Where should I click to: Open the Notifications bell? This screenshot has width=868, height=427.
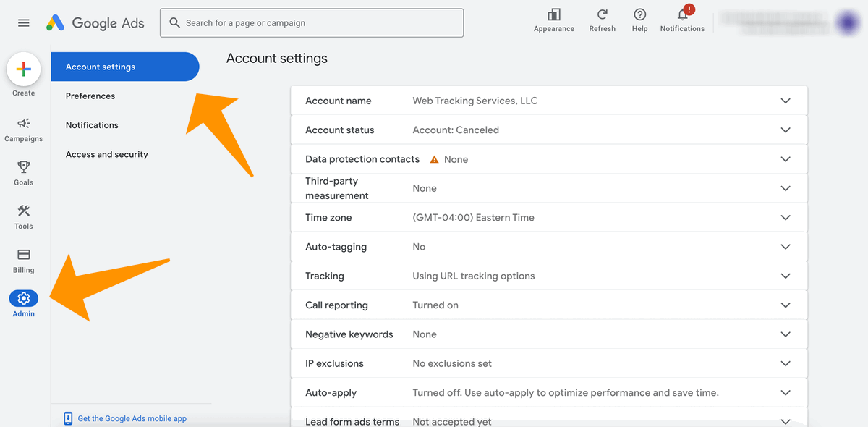pos(682,14)
